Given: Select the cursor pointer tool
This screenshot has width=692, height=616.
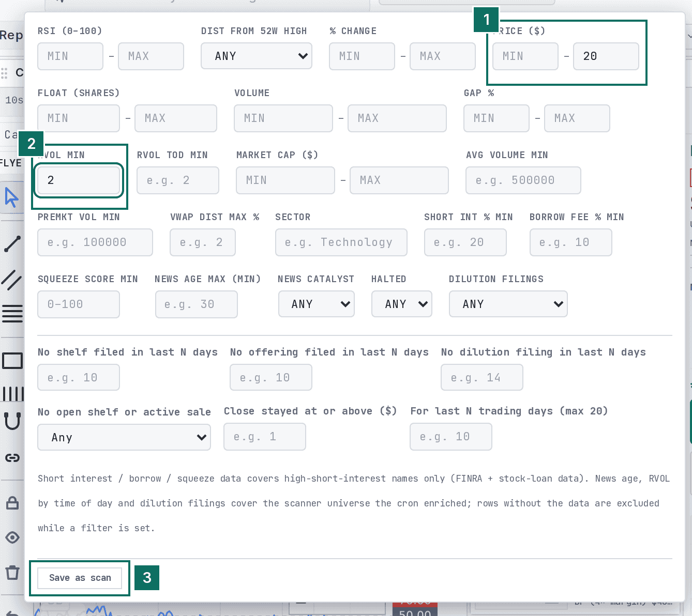Looking at the screenshot, I should [12, 197].
